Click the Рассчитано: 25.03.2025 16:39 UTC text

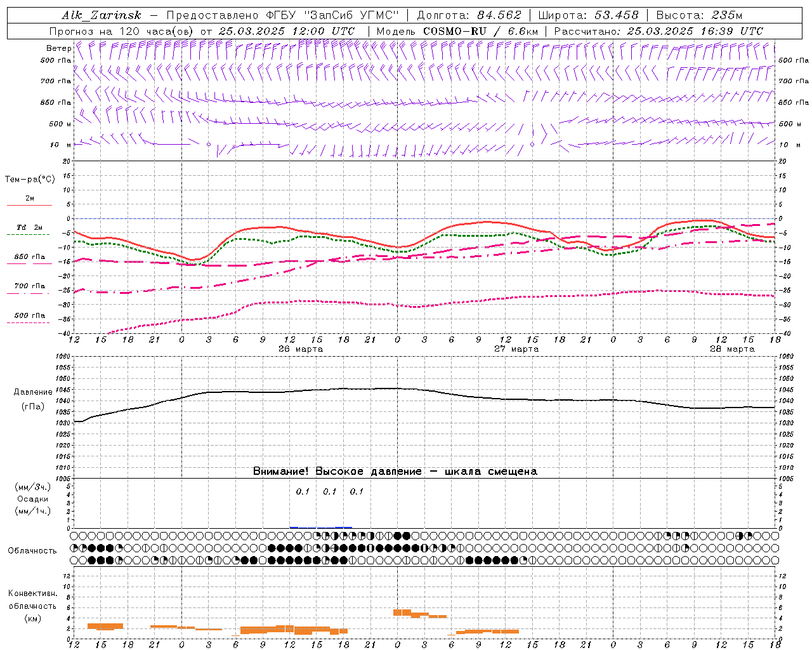point(658,31)
